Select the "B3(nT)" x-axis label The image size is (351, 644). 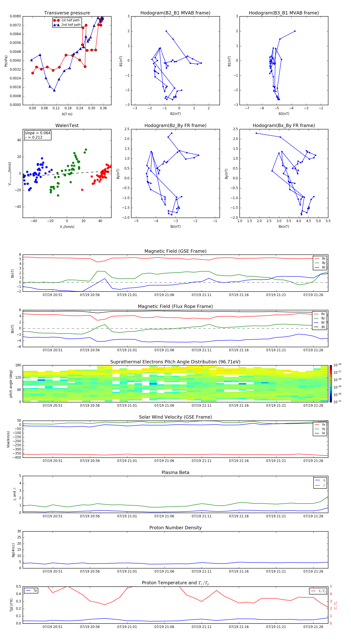(x=284, y=114)
